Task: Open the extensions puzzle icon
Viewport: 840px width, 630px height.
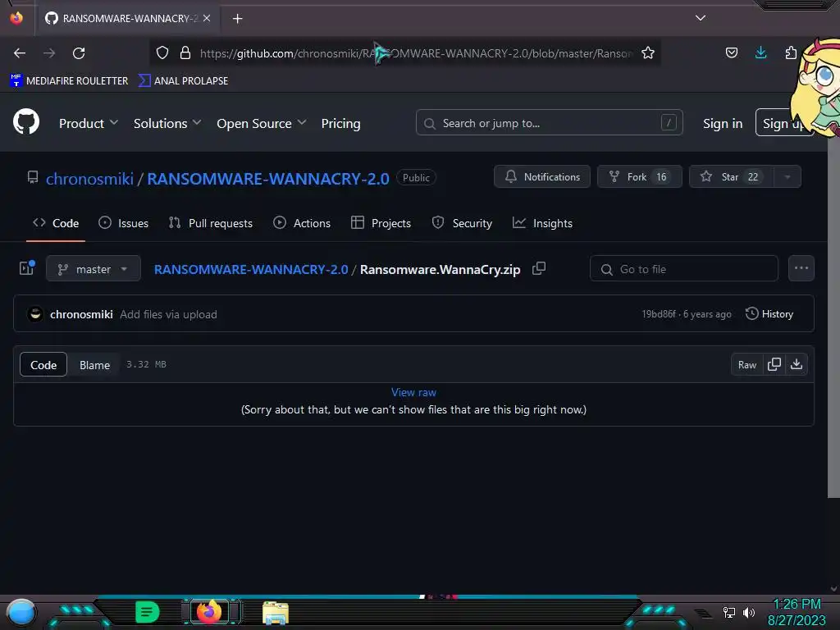Action: point(791,52)
